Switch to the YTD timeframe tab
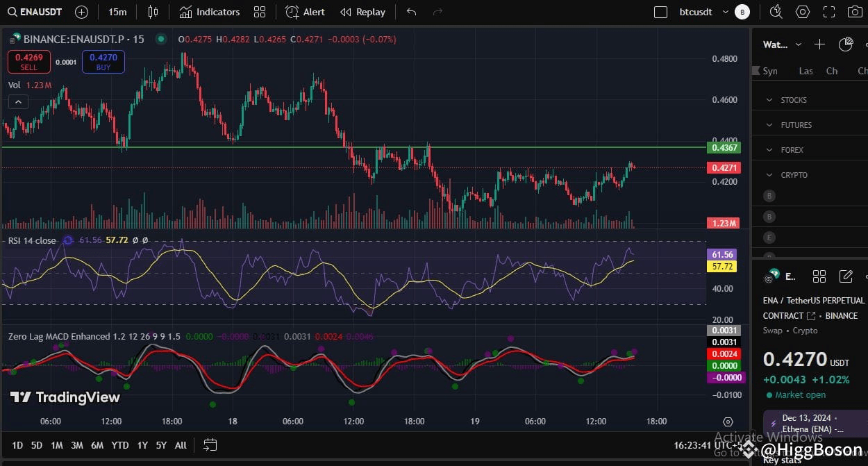This screenshot has height=466, width=868. coord(119,445)
